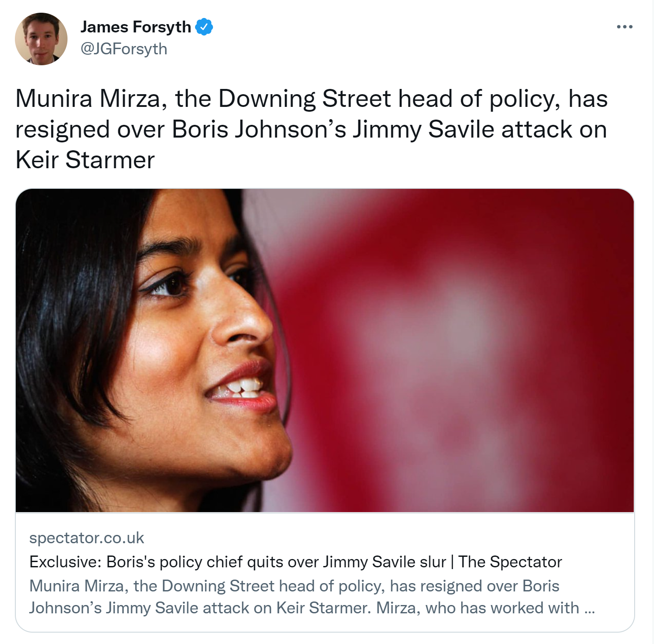Open the three-dot more options menu
The height and width of the screenshot is (644, 657).
click(x=624, y=27)
